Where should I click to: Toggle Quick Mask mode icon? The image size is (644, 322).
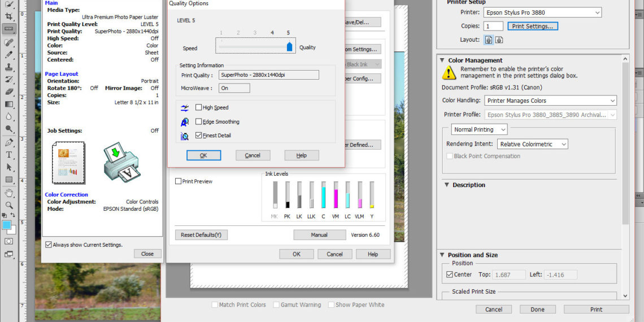(x=8, y=242)
